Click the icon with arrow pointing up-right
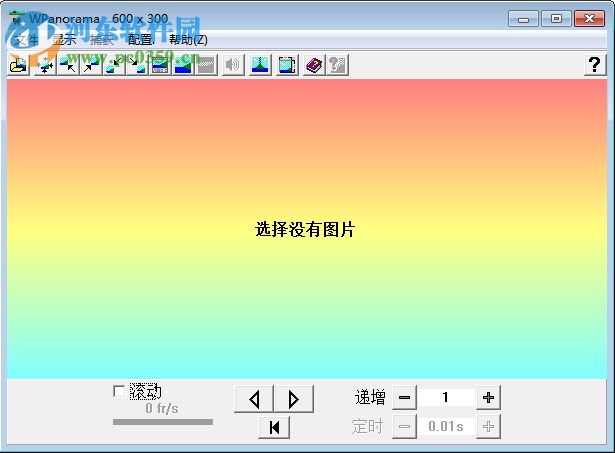615x453 pixels. tap(91, 65)
